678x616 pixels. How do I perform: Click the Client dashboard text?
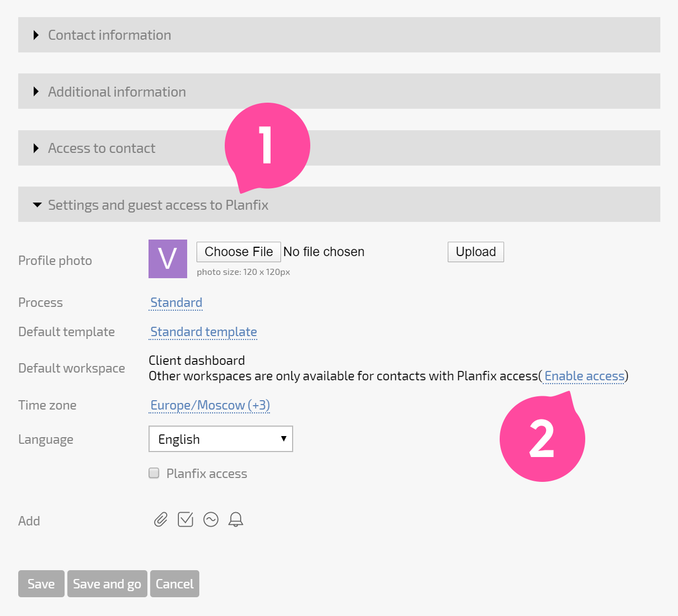(197, 360)
